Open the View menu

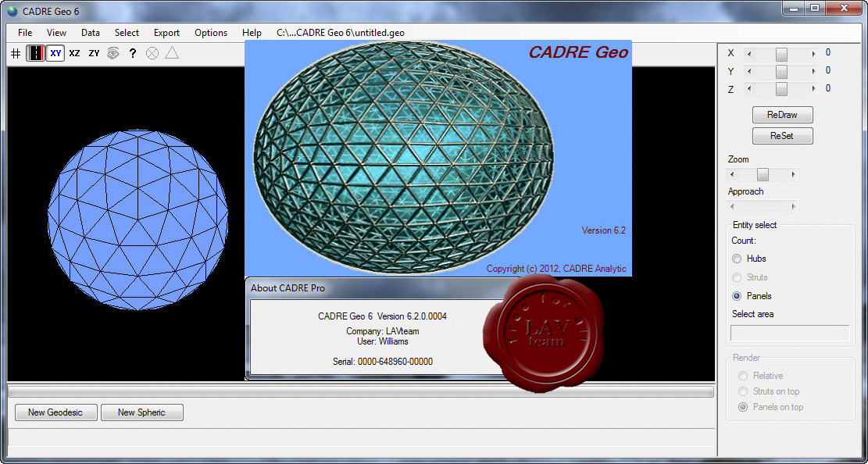coord(56,33)
